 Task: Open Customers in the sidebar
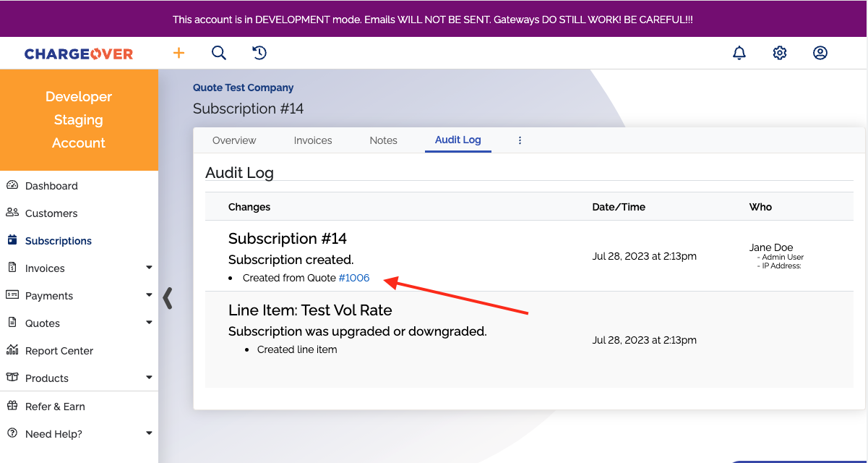click(51, 213)
